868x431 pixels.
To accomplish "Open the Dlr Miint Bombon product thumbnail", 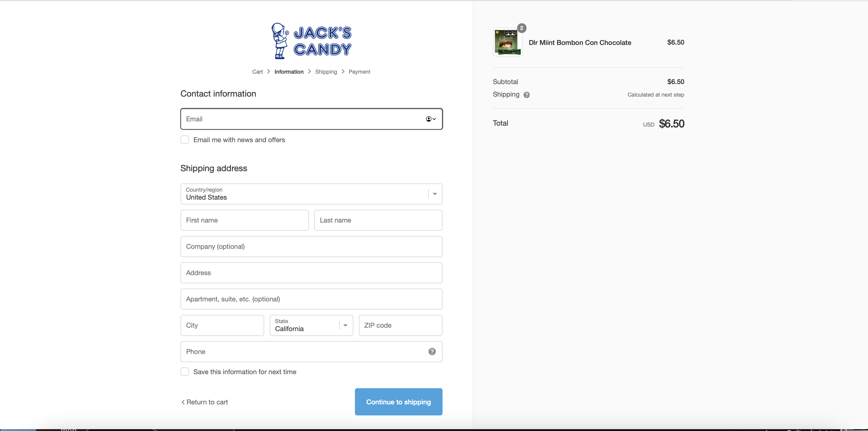I will pos(508,42).
